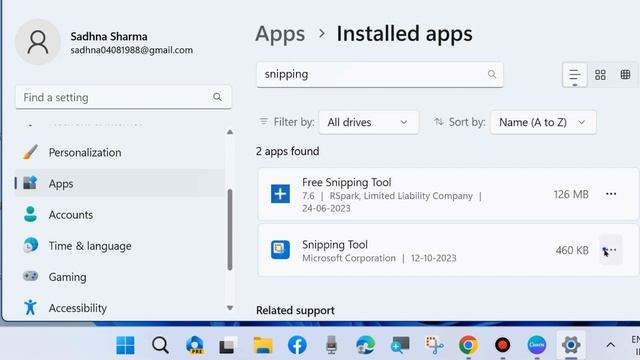The width and height of the screenshot is (640, 360).
Task: Show hidden icons in the system tray
Action: point(610,345)
